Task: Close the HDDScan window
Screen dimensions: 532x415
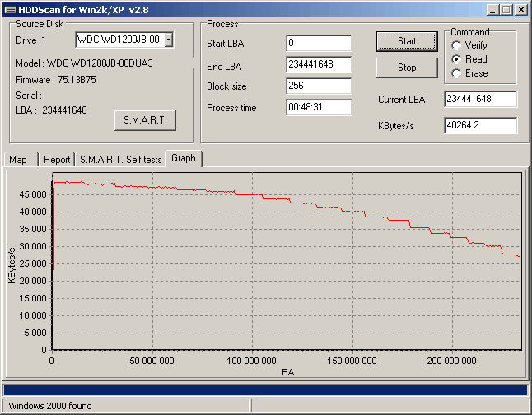Action: 520,10
